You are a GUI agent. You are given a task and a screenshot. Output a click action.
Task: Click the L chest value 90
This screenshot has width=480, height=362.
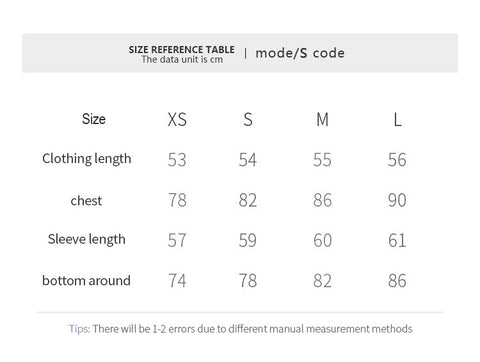point(397,200)
